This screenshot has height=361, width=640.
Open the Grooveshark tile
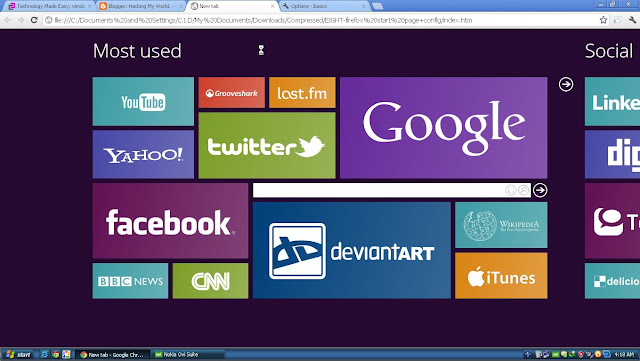tap(231, 93)
